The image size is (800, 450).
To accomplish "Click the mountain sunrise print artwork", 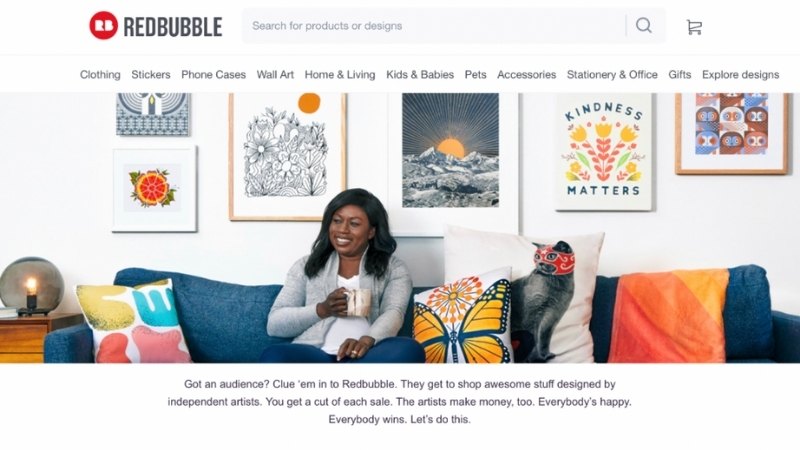I will tap(451, 150).
